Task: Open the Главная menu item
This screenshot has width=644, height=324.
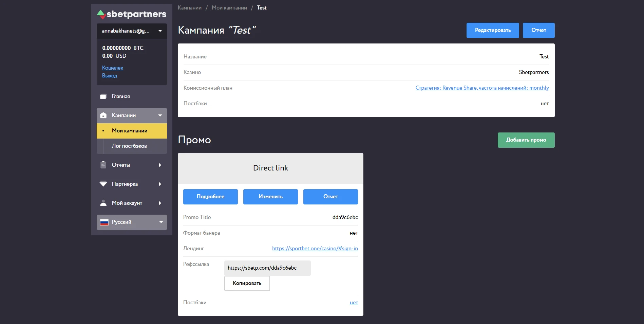Action: [x=132, y=96]
